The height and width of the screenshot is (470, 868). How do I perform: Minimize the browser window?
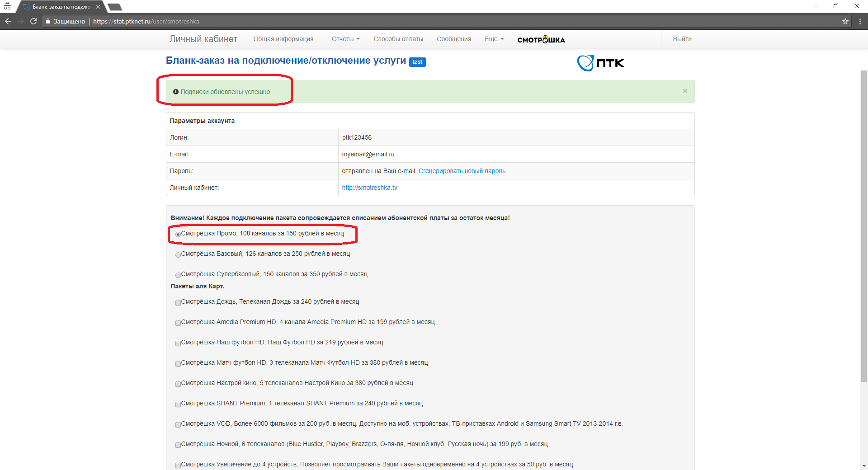[x=815, y=6]
